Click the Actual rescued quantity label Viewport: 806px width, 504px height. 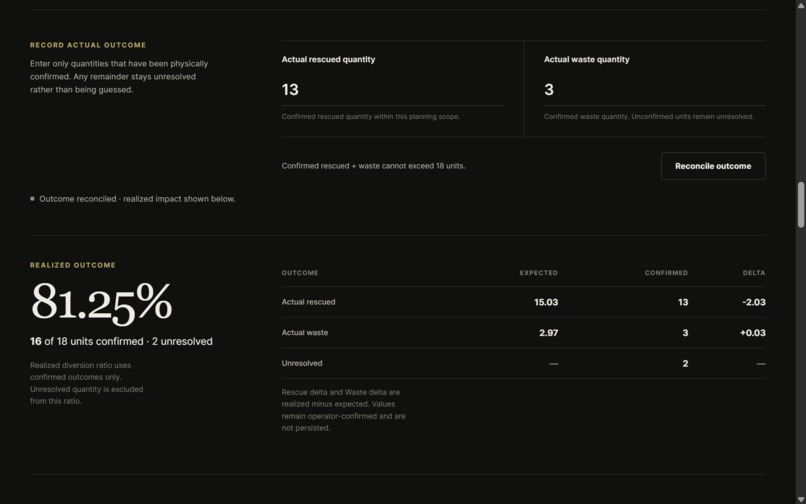click(x=328, y=59)
